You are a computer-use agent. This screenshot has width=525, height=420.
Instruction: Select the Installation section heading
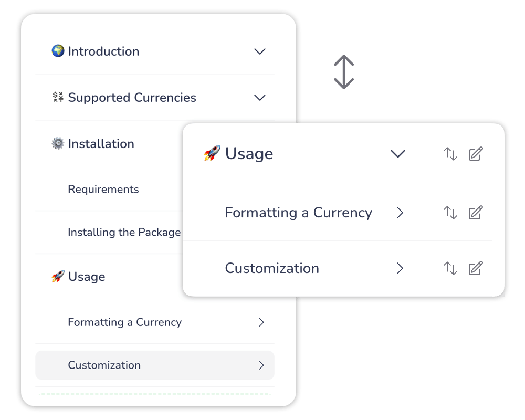point(101,144)
